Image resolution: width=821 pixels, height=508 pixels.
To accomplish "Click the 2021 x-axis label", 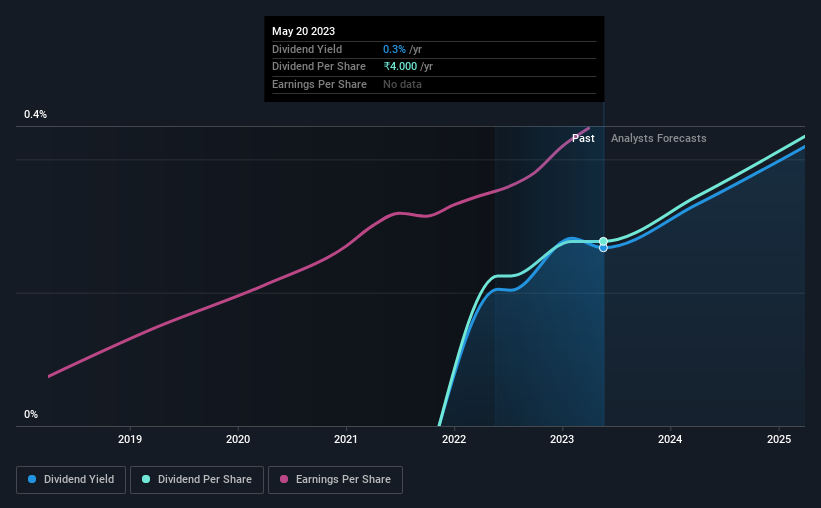I will 346,439.
